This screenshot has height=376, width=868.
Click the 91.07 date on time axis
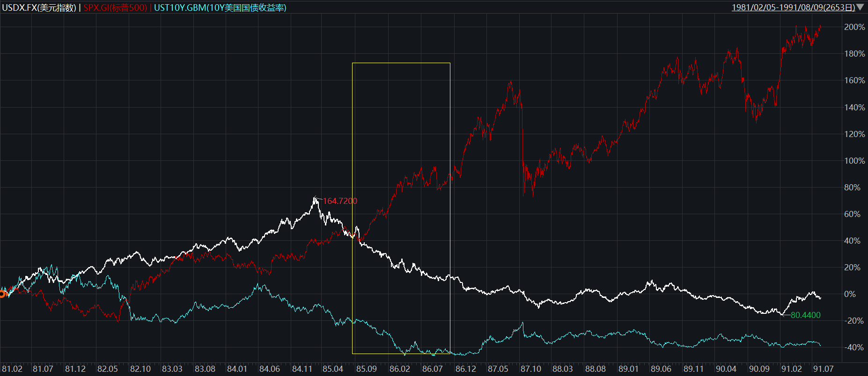coord(823,369)
